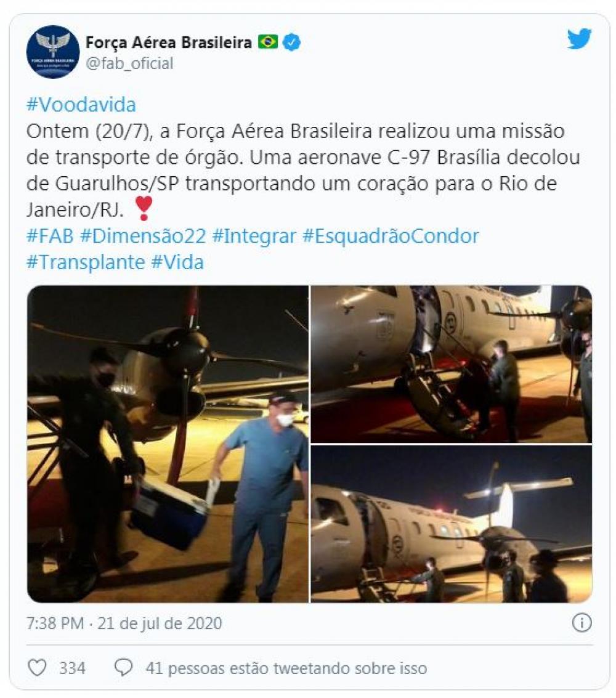The height and width of the screenshot is (698, 616).
Task: Open the tweet info circle icon
Action: coord(582,623)
